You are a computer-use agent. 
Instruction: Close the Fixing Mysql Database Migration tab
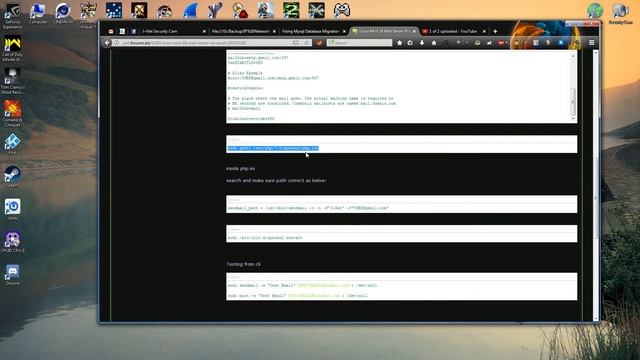(x=344, y=31)
